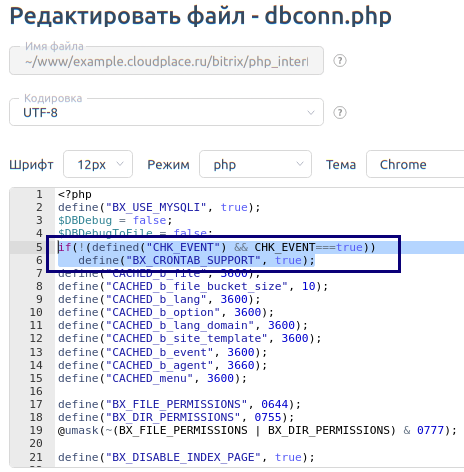Click line number 16 in the gutter
This screenshot has width=464, height=472.
(x=36, y=391)
